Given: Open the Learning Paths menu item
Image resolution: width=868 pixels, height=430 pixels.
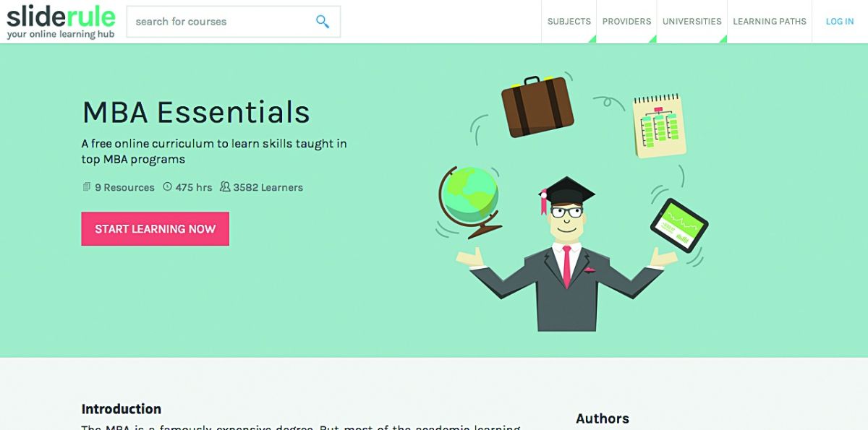Looking at the screenshot, I should tap(770, 22).
